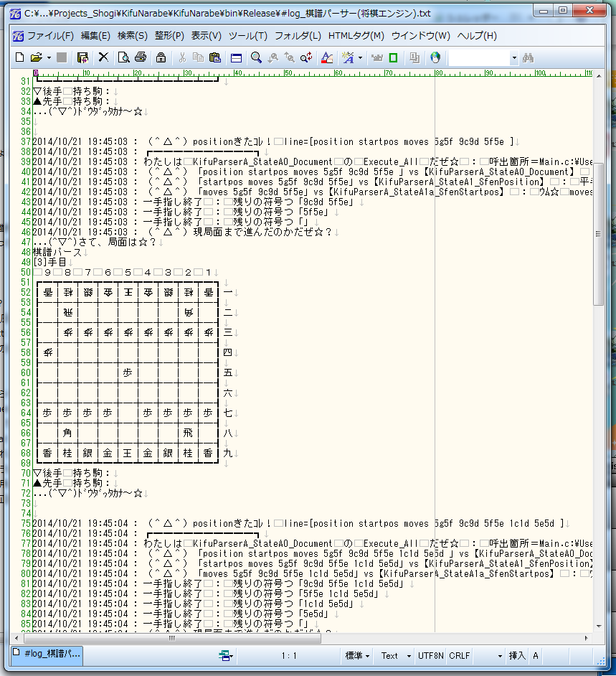This screenshot has width=616, height=676.
Task: Click line 48 text 棋譜パース
Action: point(57,252)
